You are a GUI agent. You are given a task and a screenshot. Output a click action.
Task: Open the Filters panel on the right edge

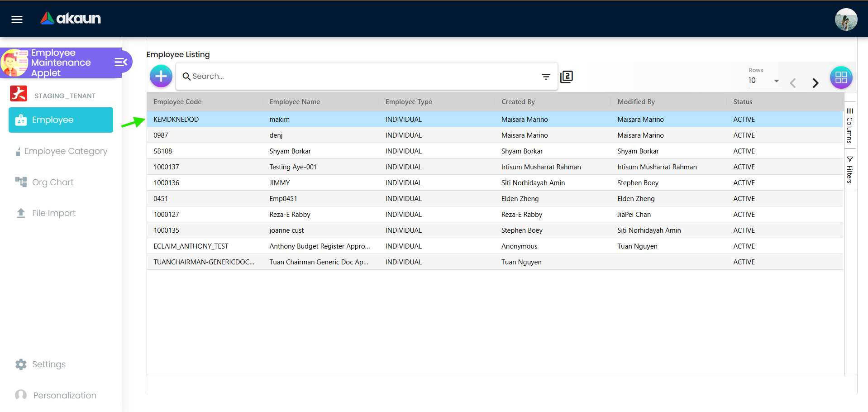(x=850, y=170)
